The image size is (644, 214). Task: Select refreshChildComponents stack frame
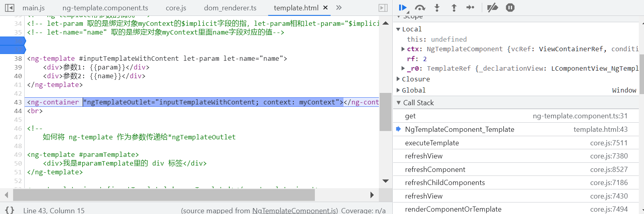click(516, 183)
